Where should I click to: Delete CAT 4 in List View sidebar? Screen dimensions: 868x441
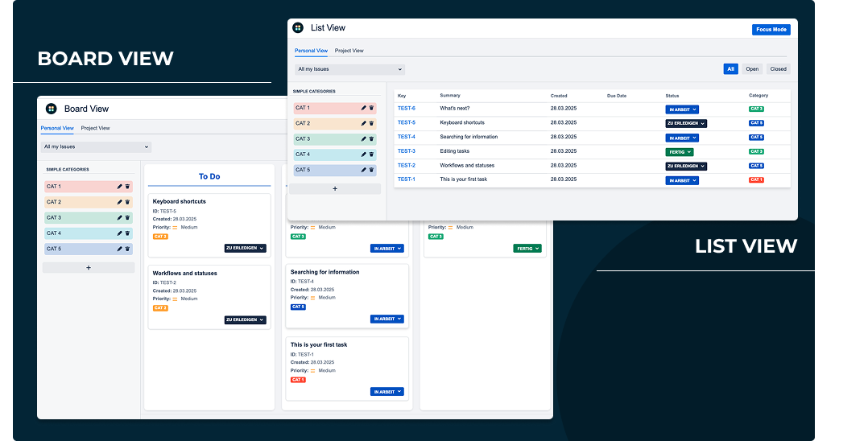[371, 155]
